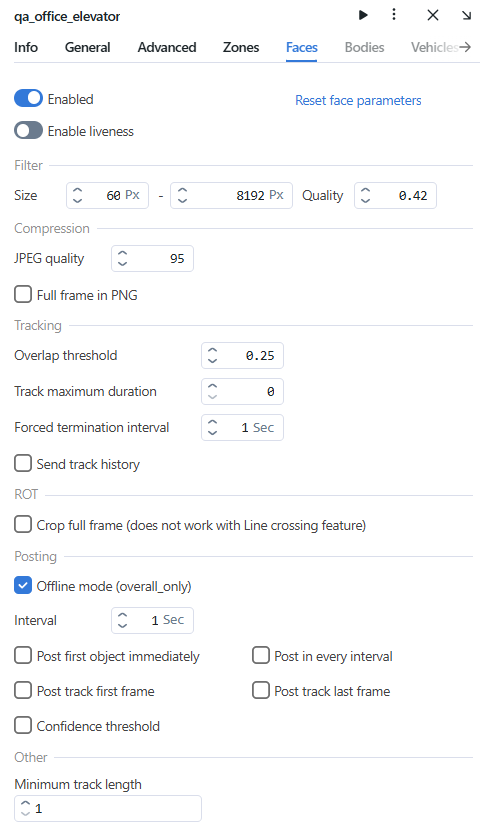Adjust the Quality filter stepper arrows
Image resolution: width=491 pixels, height=832 pixels.
pos(366,195)
